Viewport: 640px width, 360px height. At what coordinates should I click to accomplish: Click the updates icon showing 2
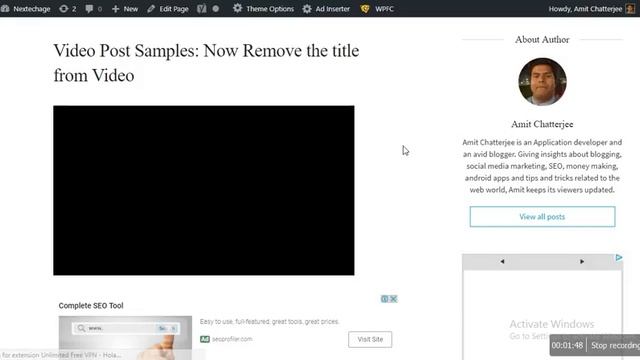[68, 9]
